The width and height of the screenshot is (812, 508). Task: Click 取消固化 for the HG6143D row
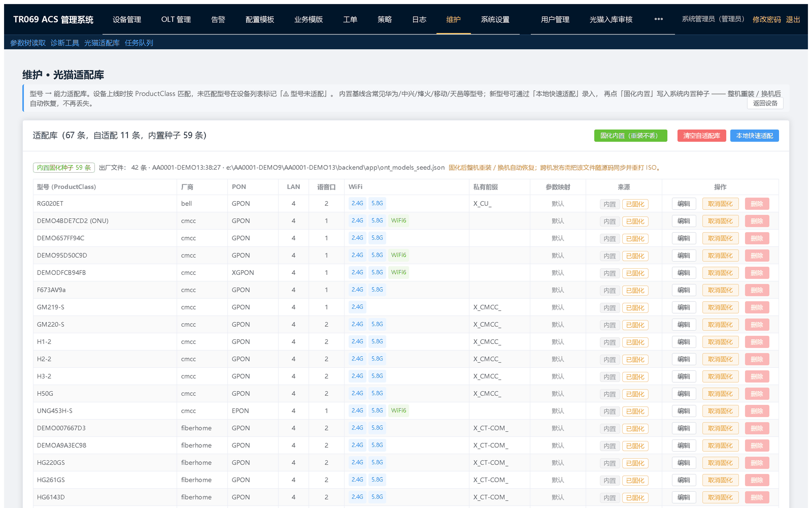coord(721,497)
